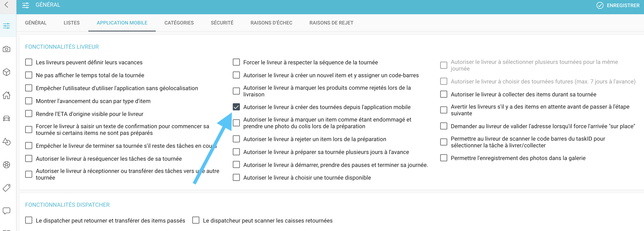
Task: Click the wheel icon in sidebar
Action: coord(6,165)
